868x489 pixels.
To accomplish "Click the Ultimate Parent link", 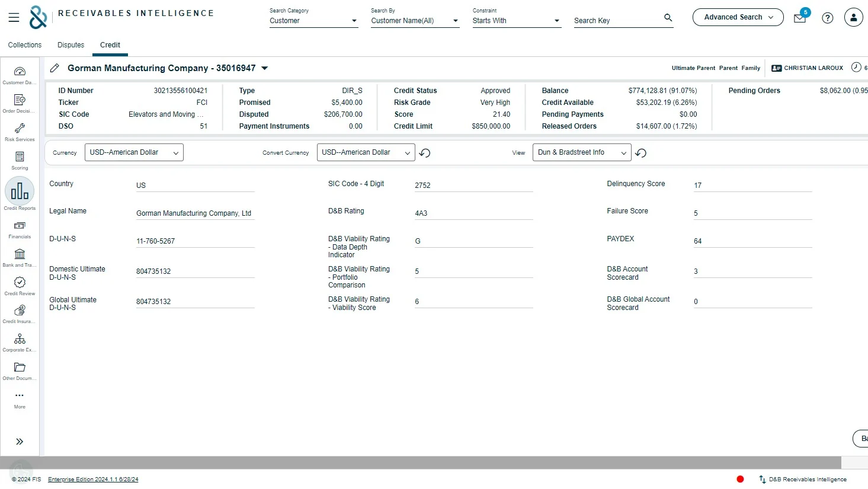I will tap(693, 68).
